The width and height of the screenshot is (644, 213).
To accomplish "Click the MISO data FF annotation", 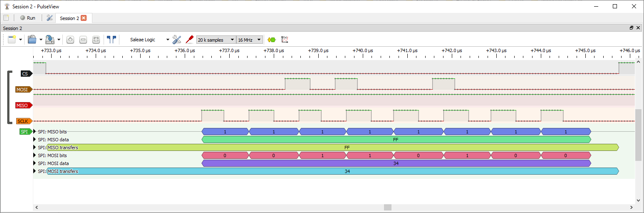I will point(396,140).
